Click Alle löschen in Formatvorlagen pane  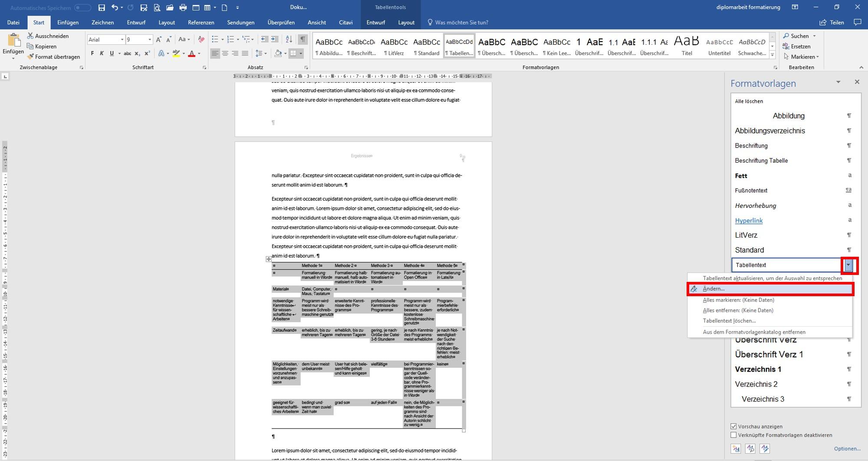[749, 101]
